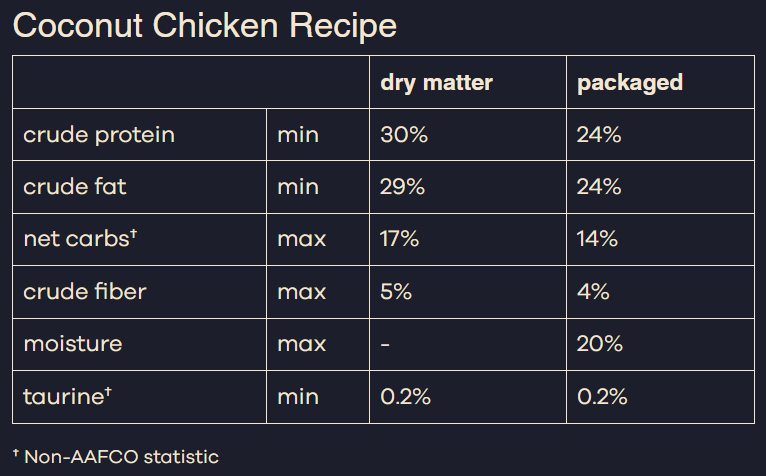
Task: Click the dagger footnote marker beside net carbs
Action: (133, 235)
